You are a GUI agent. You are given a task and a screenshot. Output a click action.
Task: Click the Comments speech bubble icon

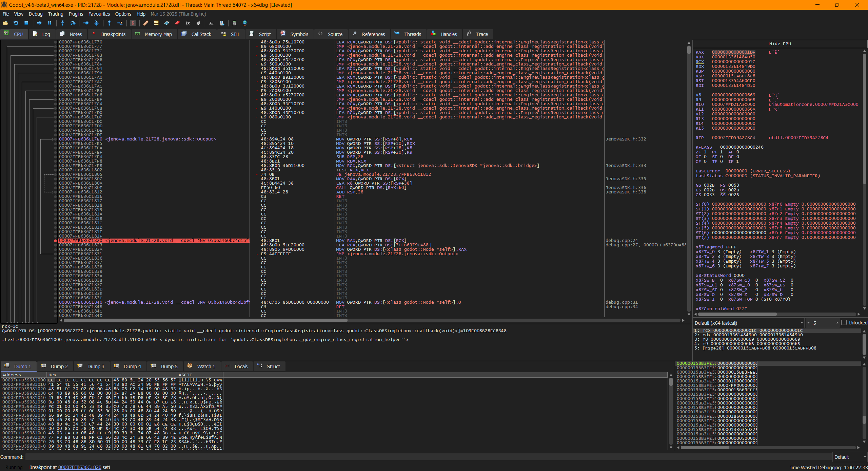156,23
